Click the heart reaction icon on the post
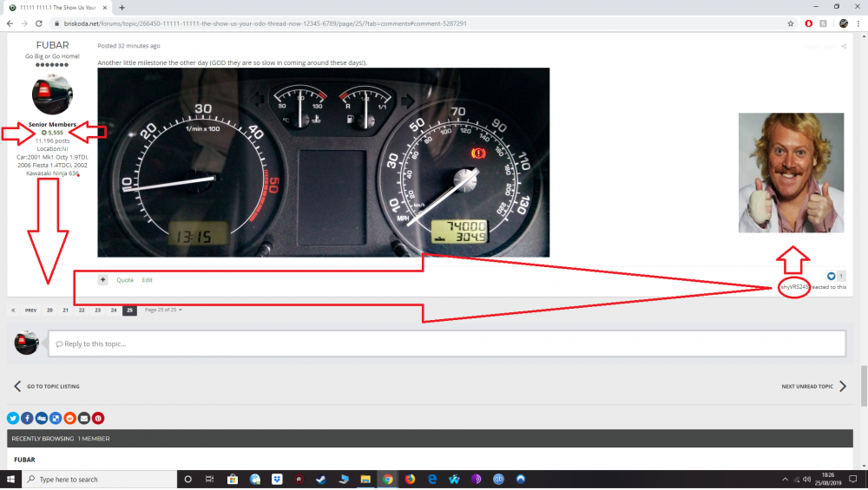The height and width of the screenshot is (490, 868). click(831, 276)
